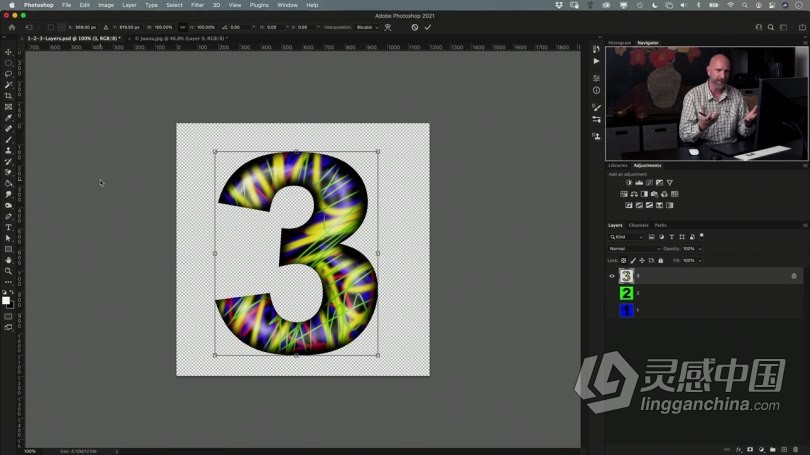Select the green layer 2 thumbnail

coord(626,293)
